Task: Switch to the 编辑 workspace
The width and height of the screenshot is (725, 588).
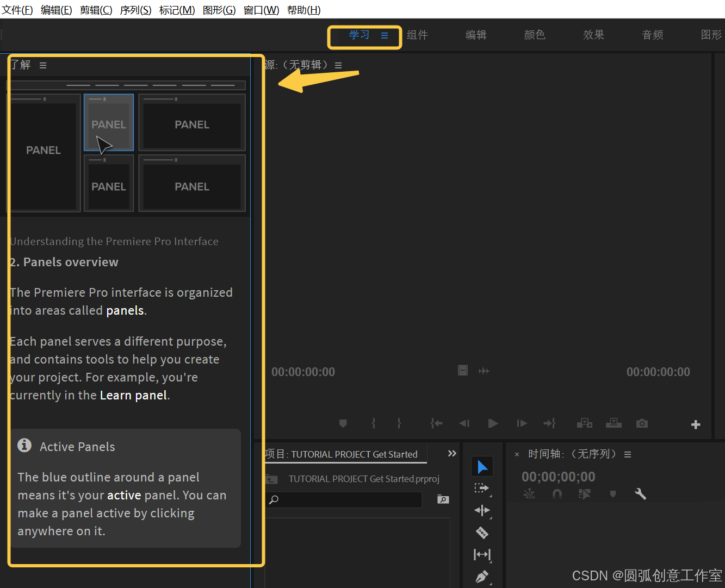Action: 476,35
